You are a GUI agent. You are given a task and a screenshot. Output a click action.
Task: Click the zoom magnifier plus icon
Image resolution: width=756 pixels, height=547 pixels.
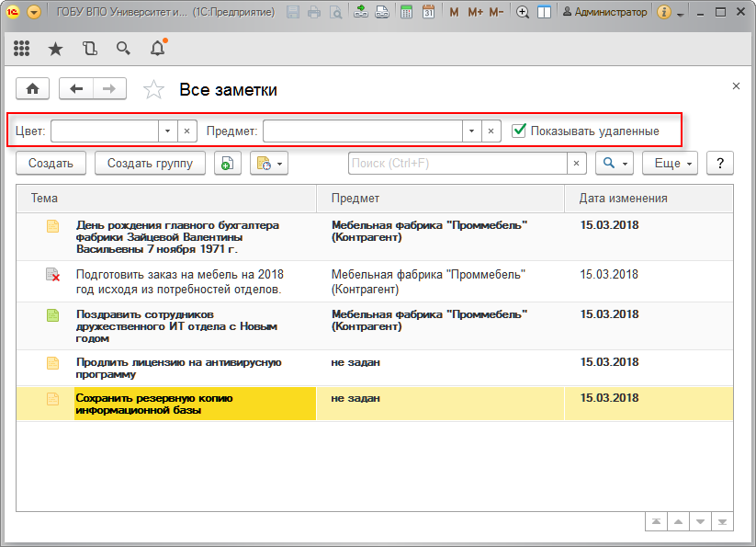coord(523,12)
